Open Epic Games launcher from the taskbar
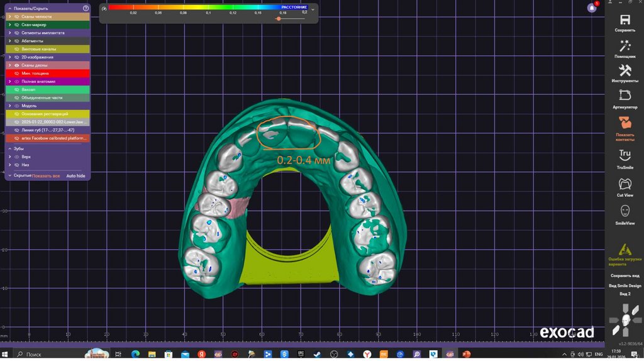The width and height of the screenshot is (644, 361). [301, 354]
